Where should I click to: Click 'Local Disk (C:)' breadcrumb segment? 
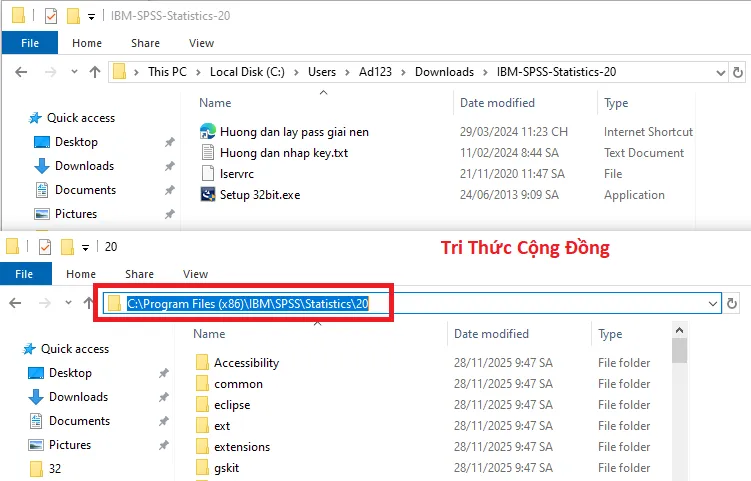tap(247, 72)
